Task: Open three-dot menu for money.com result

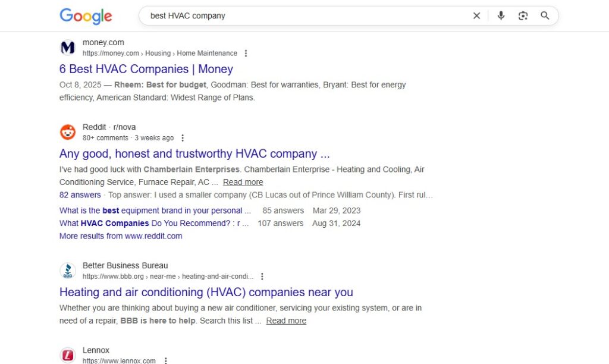Action: click(x=246, y=53)
